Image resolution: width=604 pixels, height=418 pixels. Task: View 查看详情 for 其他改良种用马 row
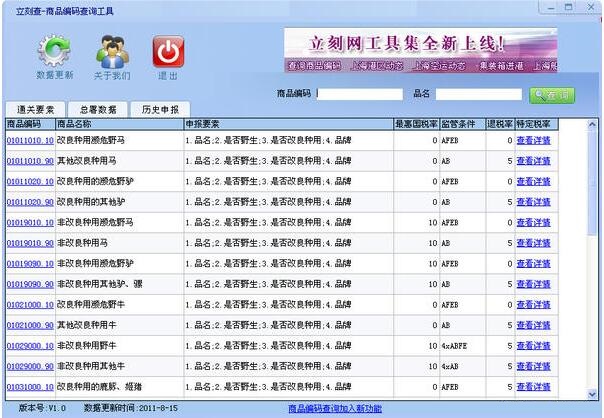[534, 161]
